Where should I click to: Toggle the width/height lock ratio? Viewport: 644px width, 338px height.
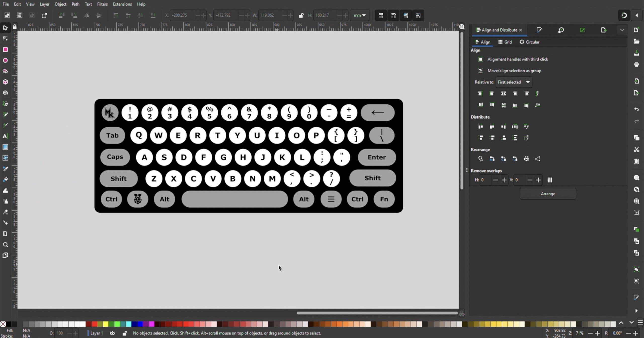(301, 15)
